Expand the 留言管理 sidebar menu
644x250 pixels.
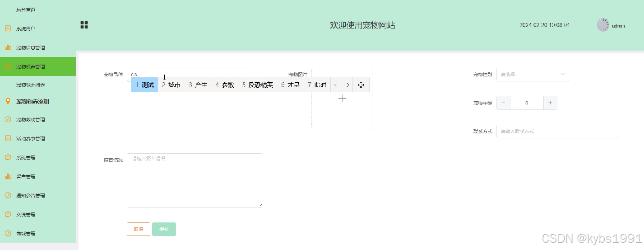(38, 177)
